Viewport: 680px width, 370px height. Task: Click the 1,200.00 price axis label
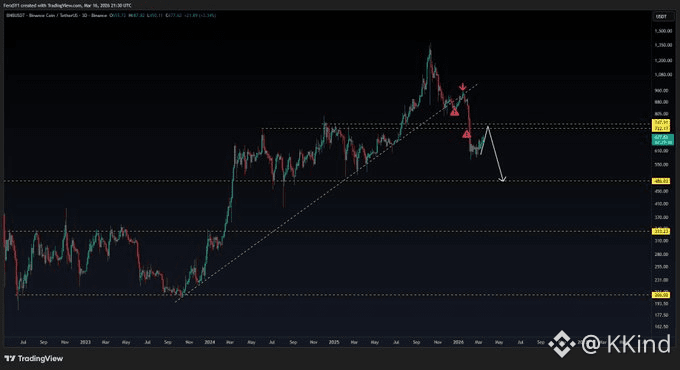[663, 60]
